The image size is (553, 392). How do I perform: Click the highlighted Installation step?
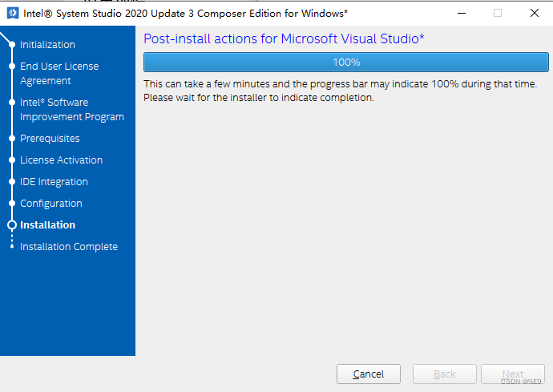47,225
